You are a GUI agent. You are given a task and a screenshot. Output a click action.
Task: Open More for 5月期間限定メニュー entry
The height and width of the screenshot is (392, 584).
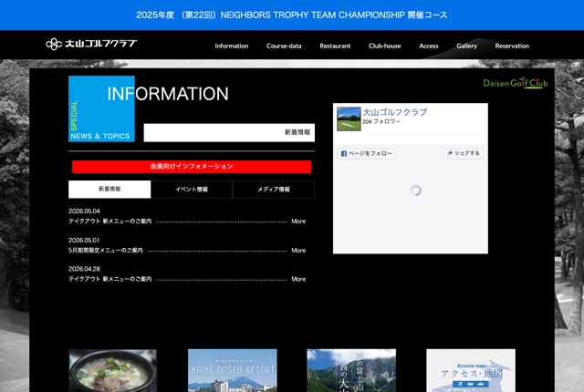tap(298, 251)
